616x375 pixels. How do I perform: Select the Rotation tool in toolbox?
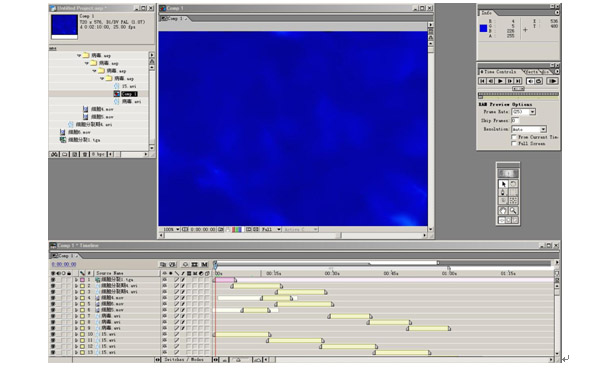[x=513, y=184]
